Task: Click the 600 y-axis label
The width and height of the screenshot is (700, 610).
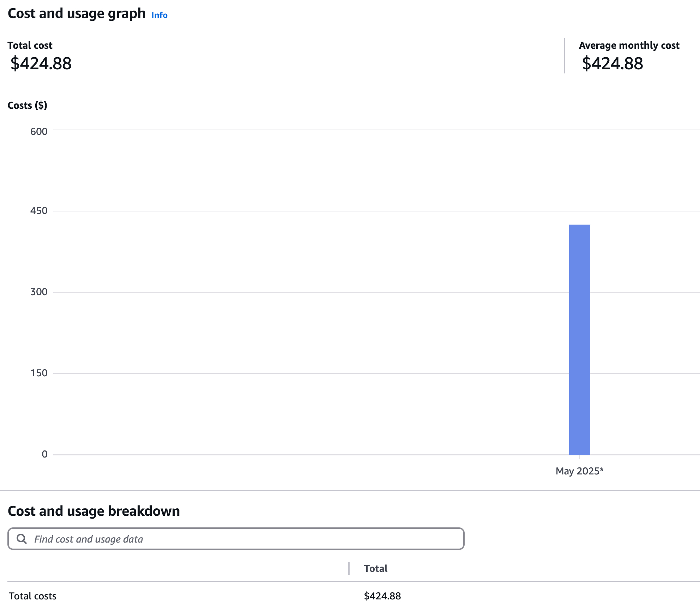Action: tap(39, 131)
